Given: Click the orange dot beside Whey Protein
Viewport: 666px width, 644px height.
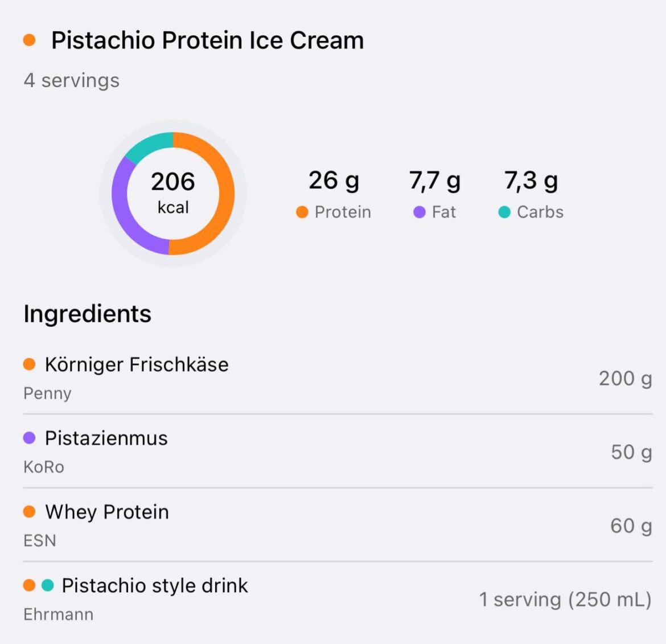Looking at the screenshot, I should point(29,512).
